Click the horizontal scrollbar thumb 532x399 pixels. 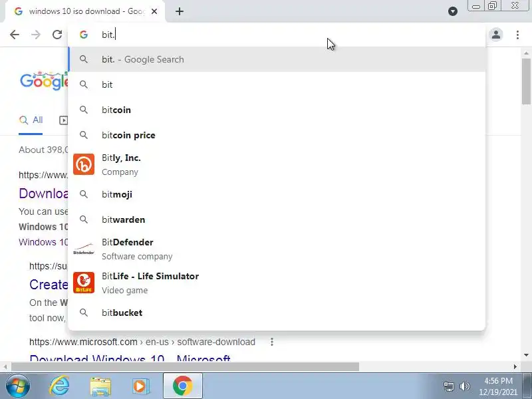pyautogui.click(x=186, y=367)
